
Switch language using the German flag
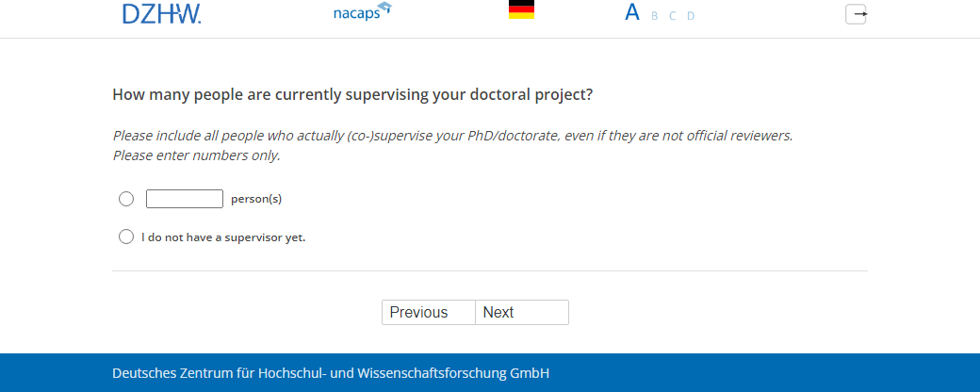click(x=521, y=10)
